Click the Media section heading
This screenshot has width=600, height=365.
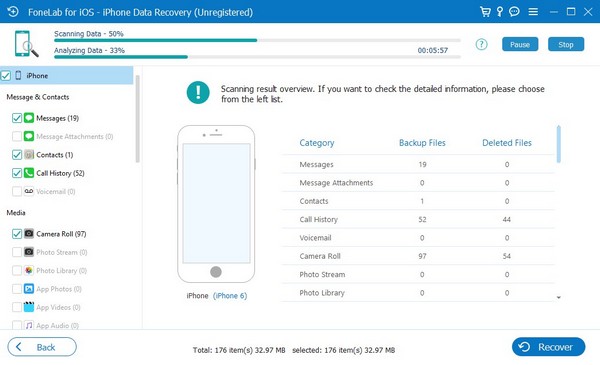pos(16,213)
